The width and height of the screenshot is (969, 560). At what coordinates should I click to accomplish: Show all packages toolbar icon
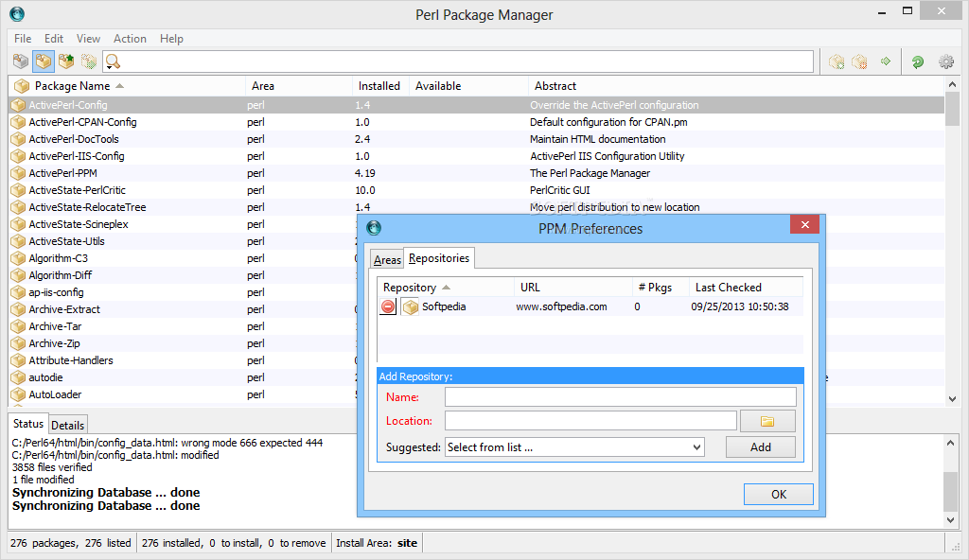pyautogui.click(x=21, y=61)
